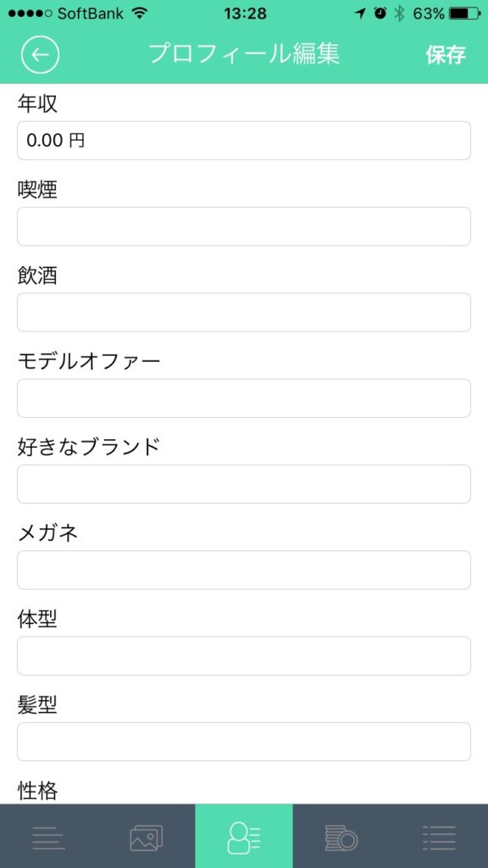Click the alarm clock icon in status bar
The width and height of the screenshot is (488, 868).
tap(380, 12)
